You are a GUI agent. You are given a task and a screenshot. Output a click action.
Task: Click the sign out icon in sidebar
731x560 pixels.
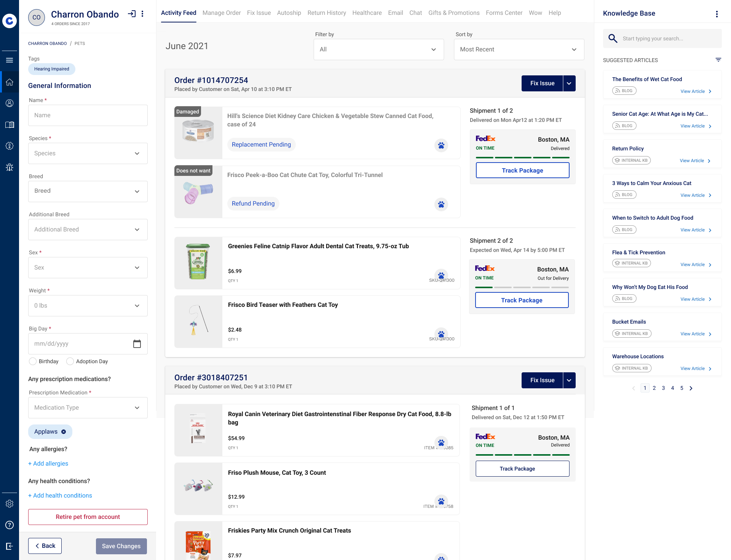pyautogui.click(x=10, y=546)
